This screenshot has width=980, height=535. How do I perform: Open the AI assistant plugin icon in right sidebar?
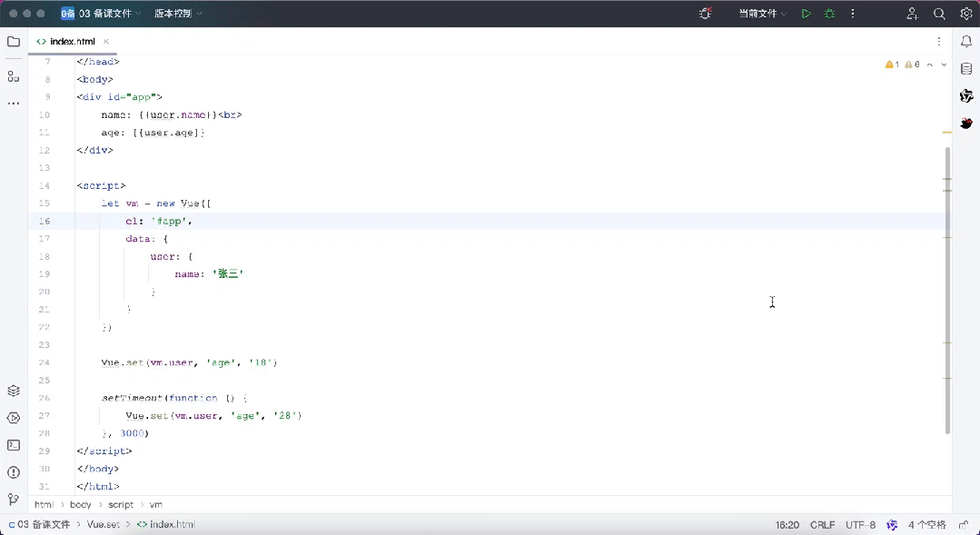pyautogui.click(x=966, y=95)
